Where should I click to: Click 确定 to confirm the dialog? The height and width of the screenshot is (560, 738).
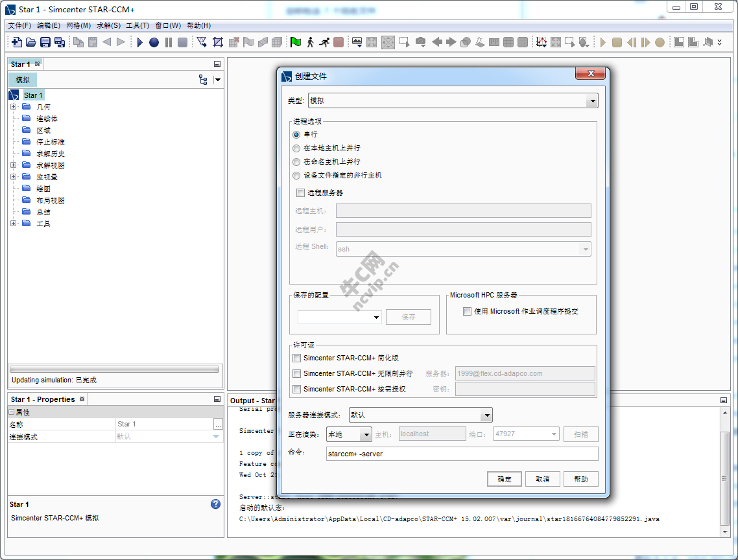point(504,479)
